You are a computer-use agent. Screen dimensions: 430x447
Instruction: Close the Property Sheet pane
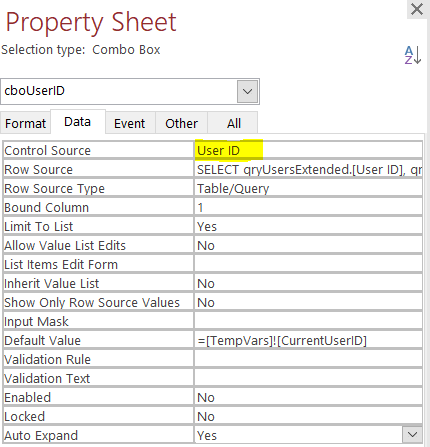coord(417,9)
